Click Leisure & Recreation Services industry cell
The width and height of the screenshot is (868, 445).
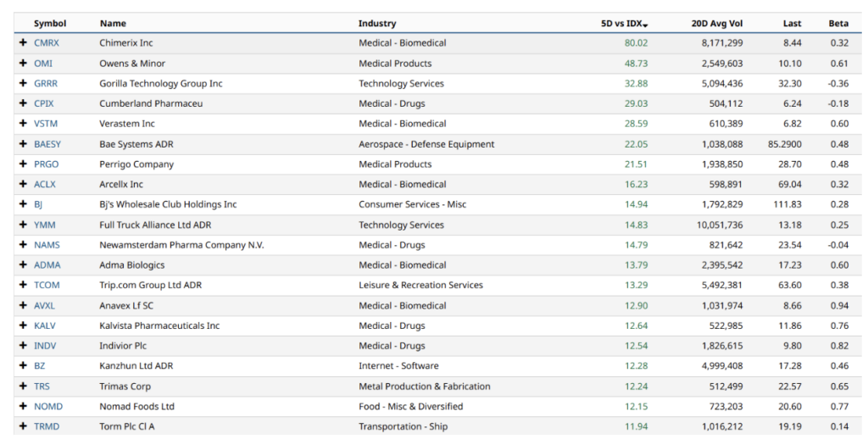click(420, 285)
